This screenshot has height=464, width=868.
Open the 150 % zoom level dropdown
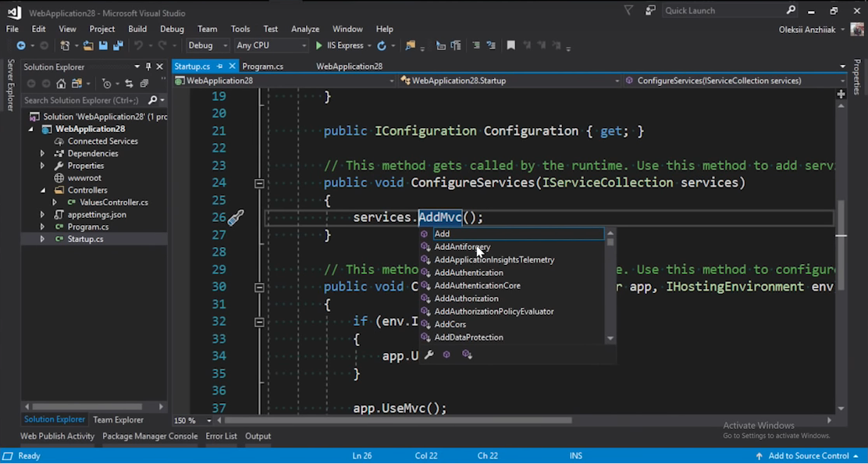(x=194, y=420)
